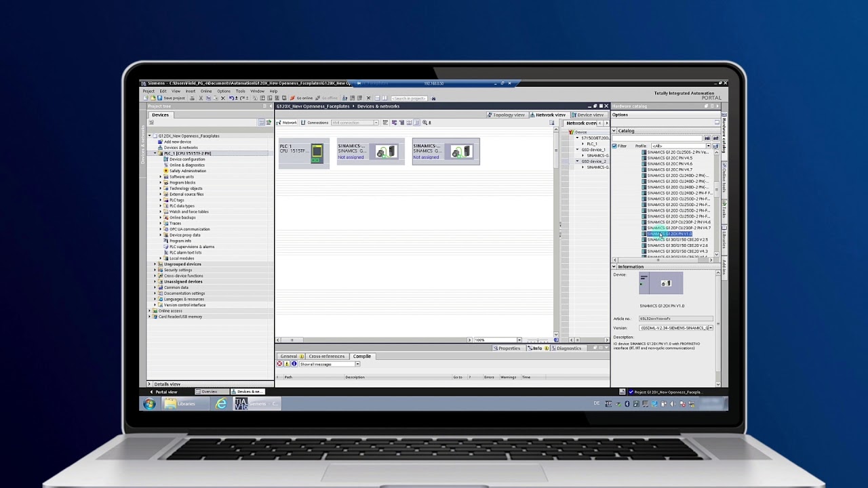Click the Print toolbar icon
This screenshot has width=868, height=488.
[192, 98]
